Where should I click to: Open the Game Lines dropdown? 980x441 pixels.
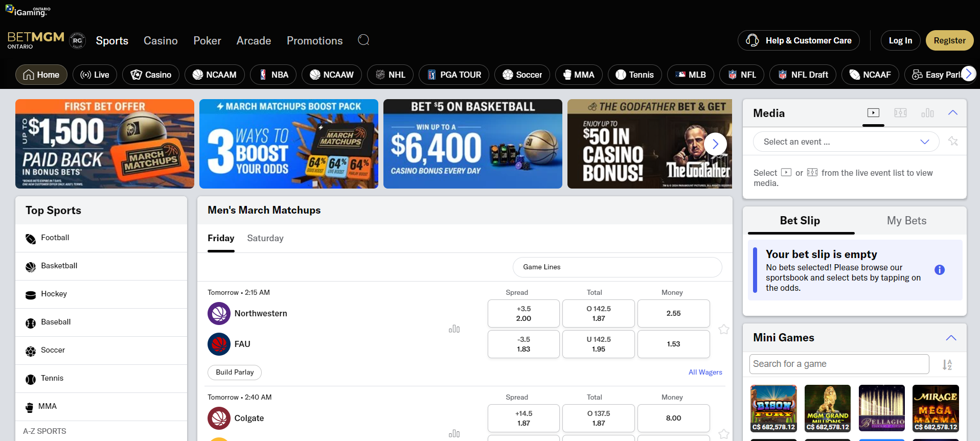click(617, 267)
